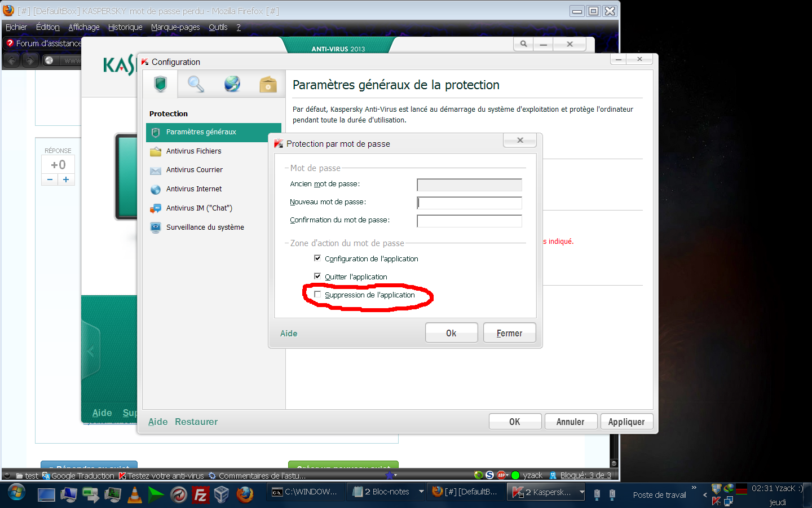Launch Firefox from quick launch

click(x=245, y=494)
